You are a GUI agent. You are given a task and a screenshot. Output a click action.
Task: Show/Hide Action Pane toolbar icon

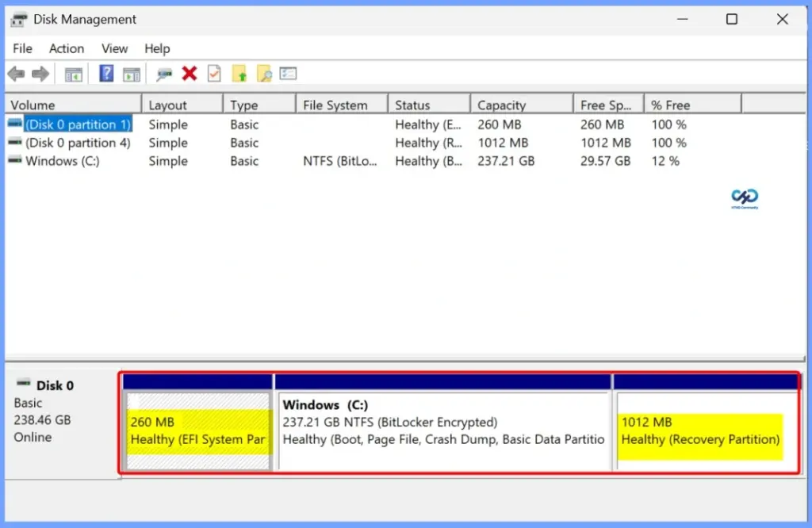click(132, 75)
